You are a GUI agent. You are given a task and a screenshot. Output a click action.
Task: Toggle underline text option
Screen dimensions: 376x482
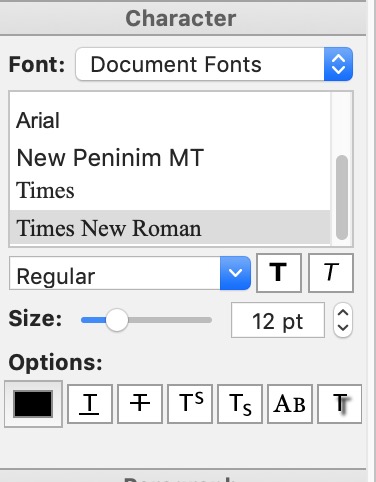coord(90,404)
